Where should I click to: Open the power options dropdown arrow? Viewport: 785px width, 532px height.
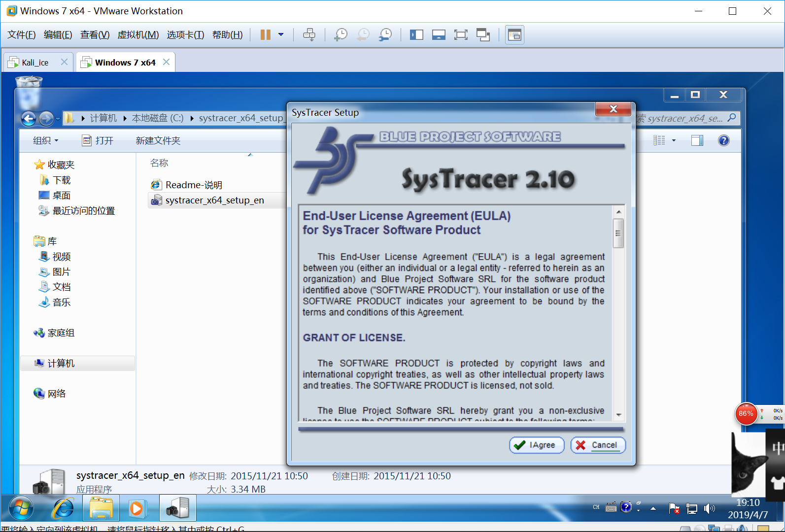(x=281, y=34)
